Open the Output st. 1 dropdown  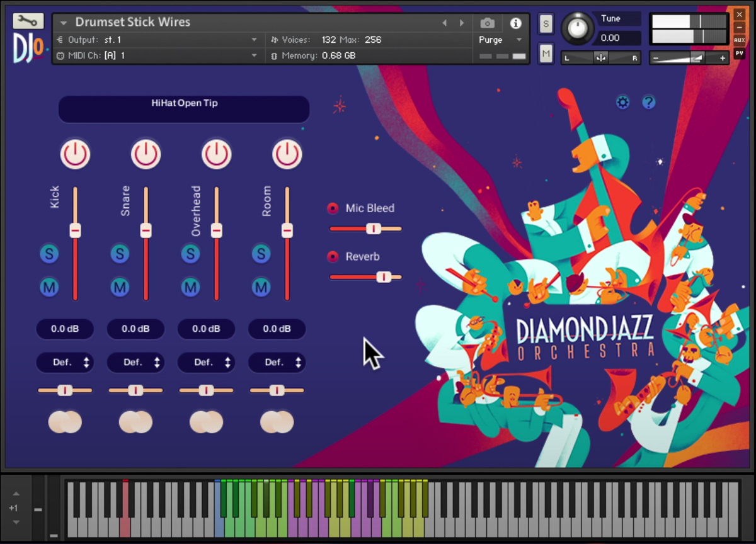[157, 40]
